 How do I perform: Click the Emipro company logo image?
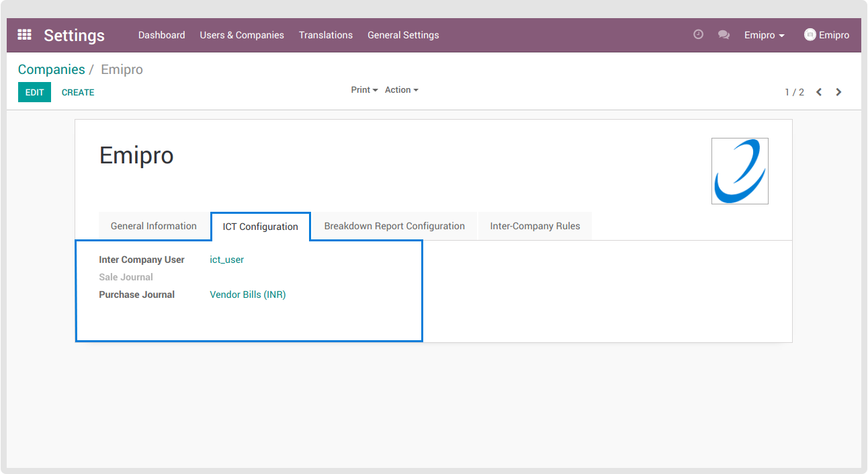[x=740, y=171]
